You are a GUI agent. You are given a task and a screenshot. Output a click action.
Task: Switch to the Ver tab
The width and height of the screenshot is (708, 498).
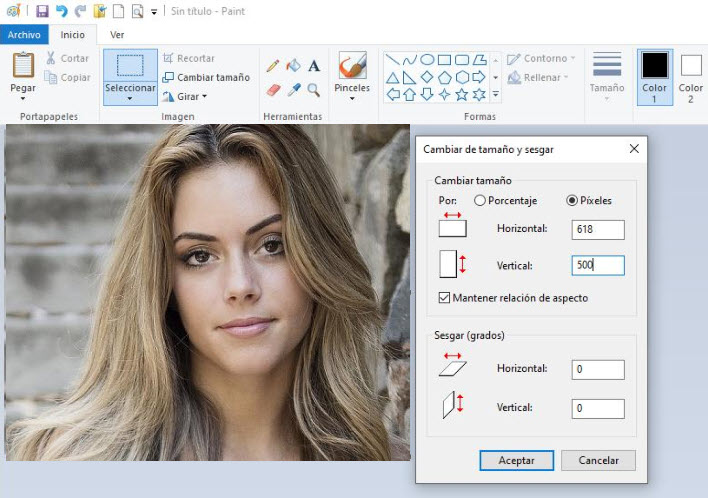[117, 35]
